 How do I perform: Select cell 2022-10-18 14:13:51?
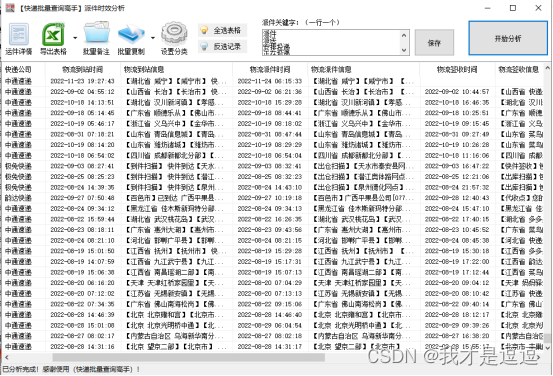[83, 102]
